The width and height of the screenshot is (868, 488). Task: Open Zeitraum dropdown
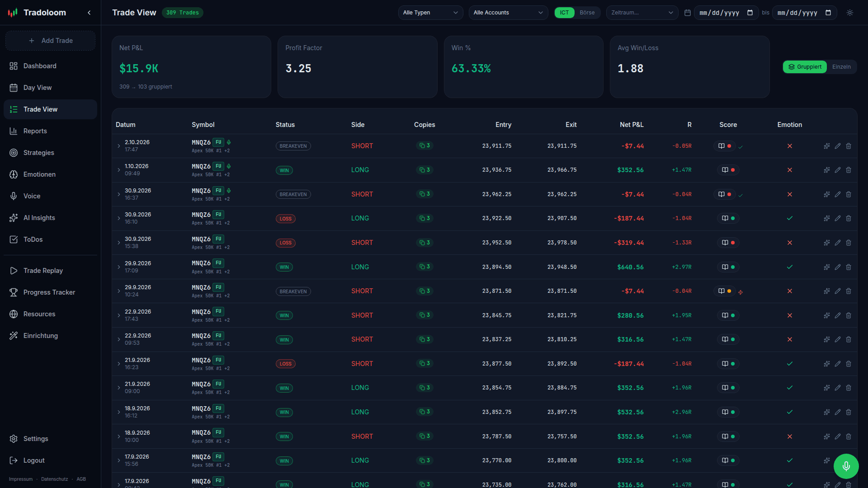pos(642,13)
